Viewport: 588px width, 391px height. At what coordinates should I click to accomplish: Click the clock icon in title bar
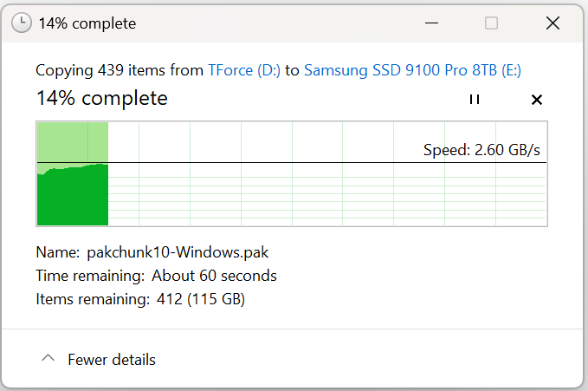pyautogui.click(x=22, y=23)
